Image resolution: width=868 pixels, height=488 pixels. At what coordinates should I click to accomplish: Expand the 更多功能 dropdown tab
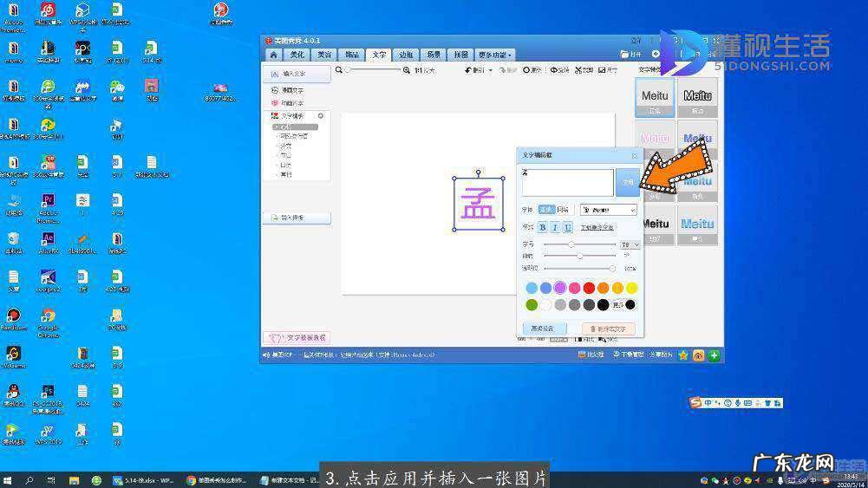(x=495, y=55)
